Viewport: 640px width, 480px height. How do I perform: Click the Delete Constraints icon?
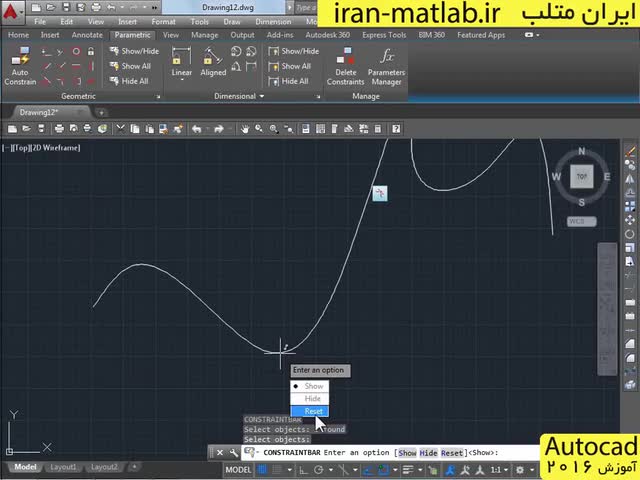click(x=345, y=66)
